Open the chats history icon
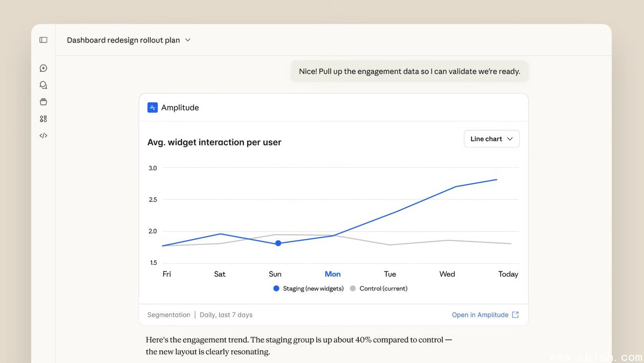This screenshot has height=363, width=644. point(44,85)
